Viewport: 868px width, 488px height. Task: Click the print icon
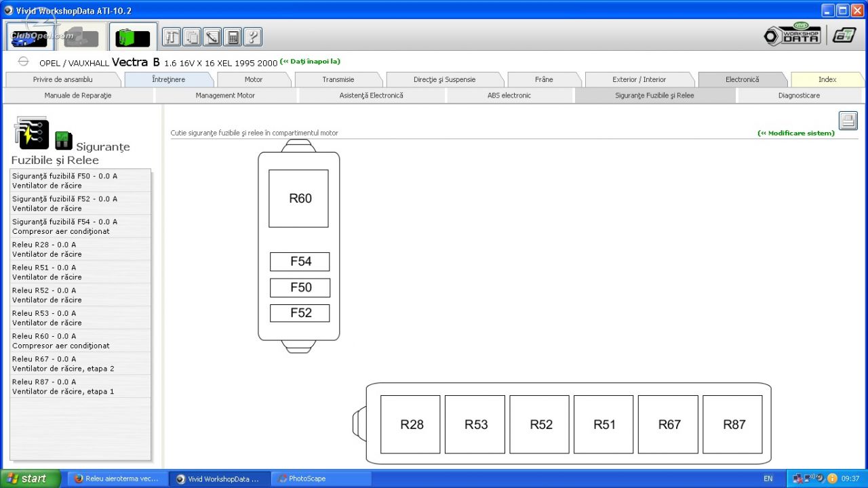click(x=848, y=121)
